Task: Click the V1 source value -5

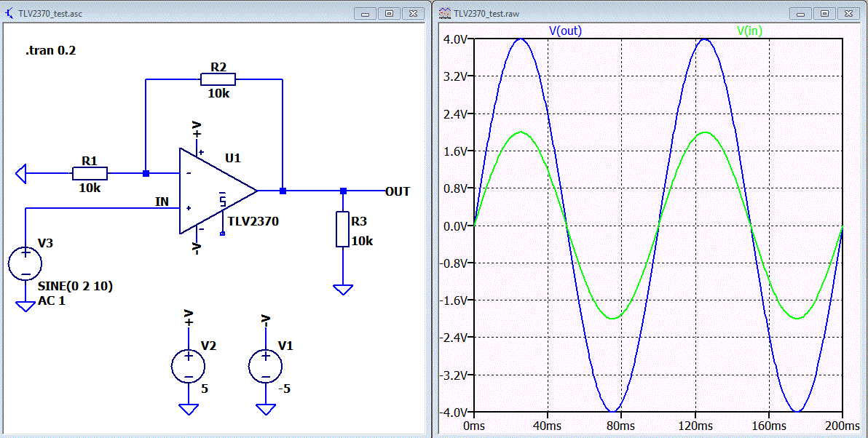Action: coord(284,389)
